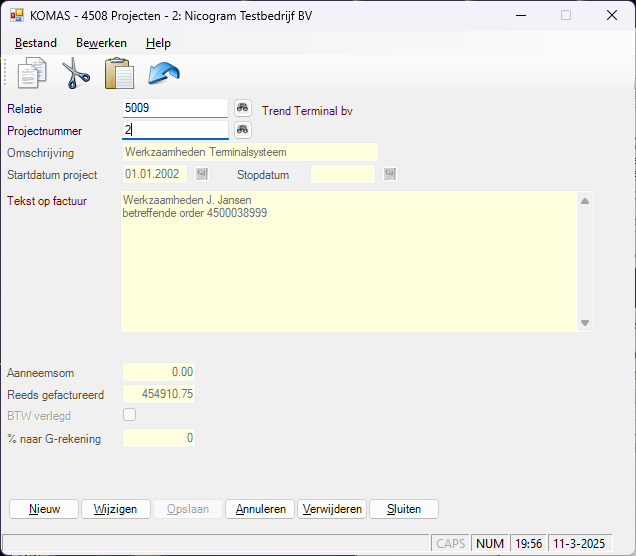Click the Wijzigen button
The image size is (636, 556).
pyautogui.click(x=116, y=509)
